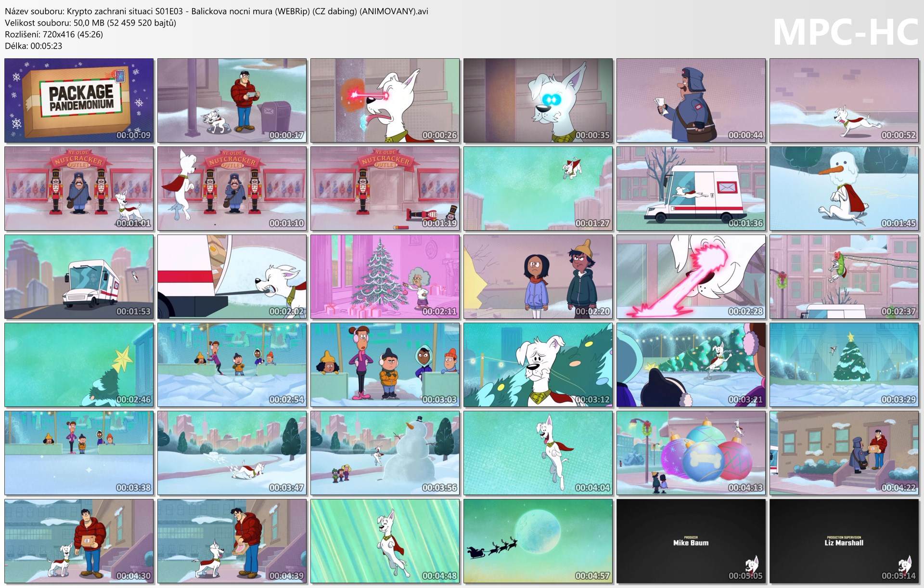Choose the doorstep package delivery frame at 00:04:22

[x=844, y=453]
